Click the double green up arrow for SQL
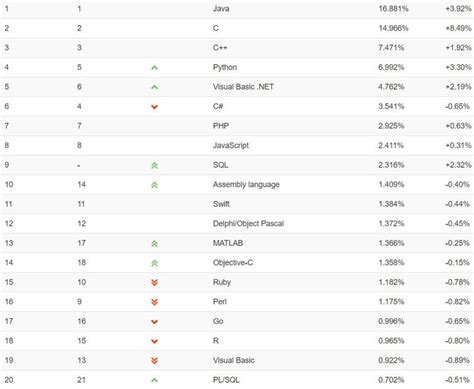 154,165
